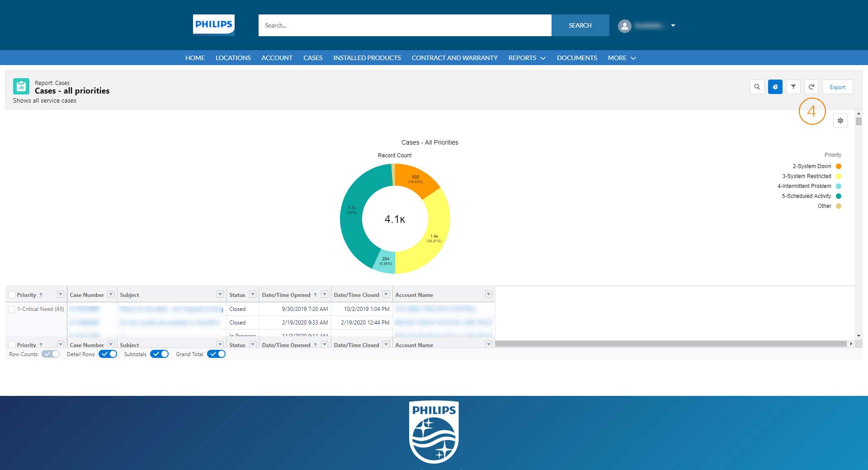This screenshot has width=868, height=470.
Task: Refresh the report with the reload icon
Action: [x=811, y=87]
